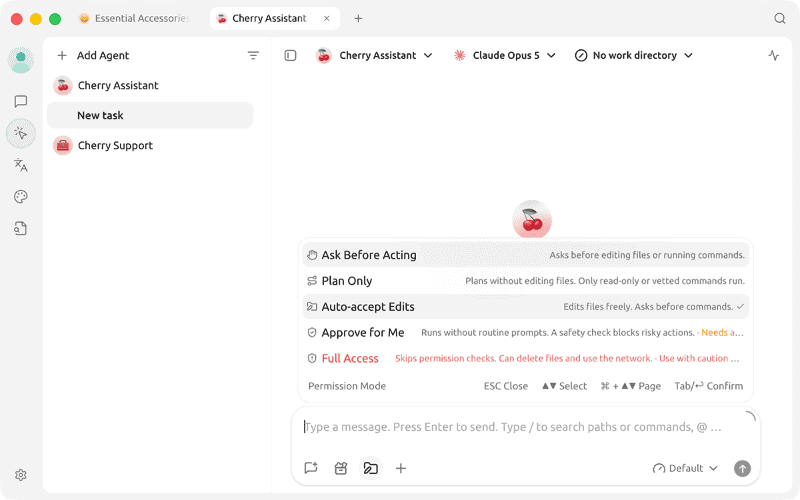The height and width of the screenshot is (500, 800).
Task: Open the palette paintings icon in sidebar
Action: click(21, 196)
